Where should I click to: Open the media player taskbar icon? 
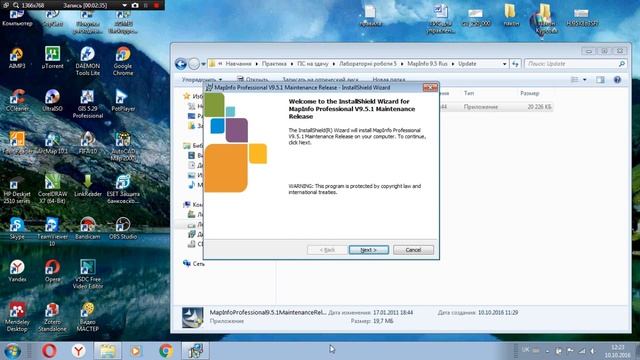click(x=136, y=351)
